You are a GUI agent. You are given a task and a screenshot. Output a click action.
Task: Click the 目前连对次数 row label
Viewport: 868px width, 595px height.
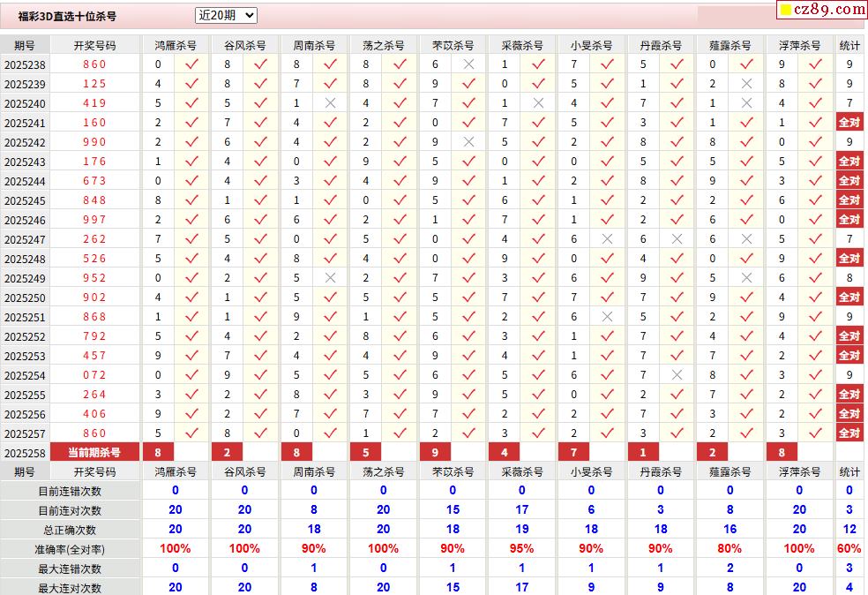tap(70, 510)
